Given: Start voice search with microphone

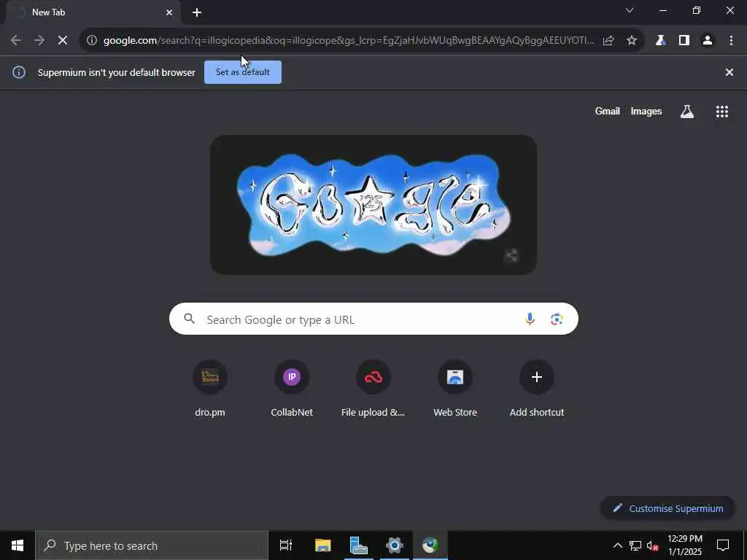Looking at the screenshot, I should click(530, 319).
